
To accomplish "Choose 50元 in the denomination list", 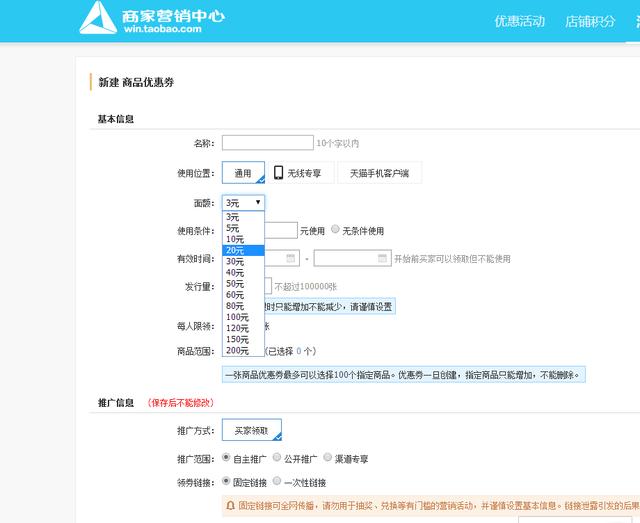I will pyautogui.click(x=243, y=283).
